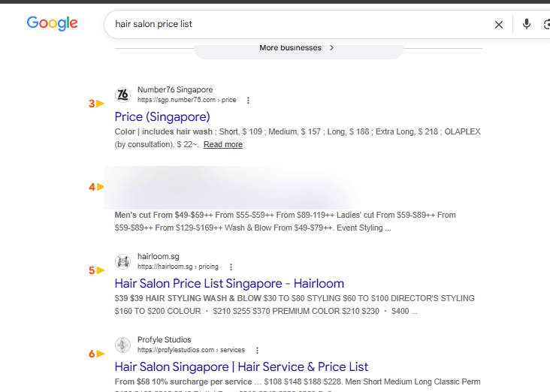Open search by image camera icon

point(547,25)
